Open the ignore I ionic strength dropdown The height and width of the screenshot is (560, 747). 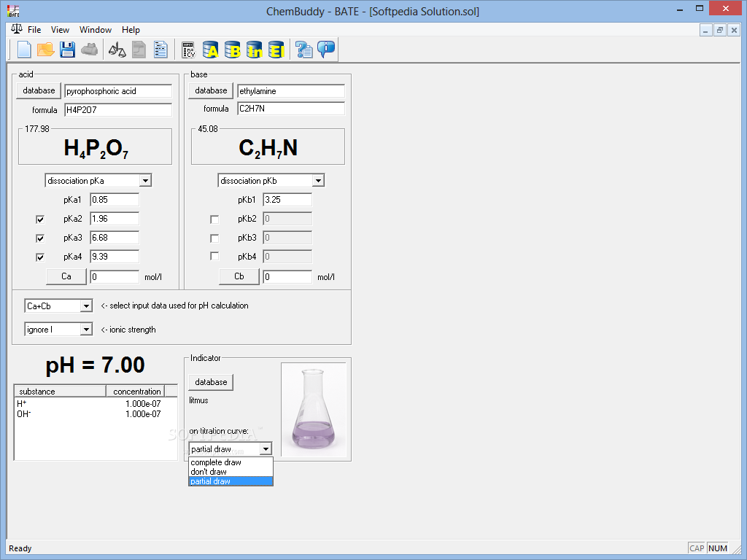tap(86, 330)
